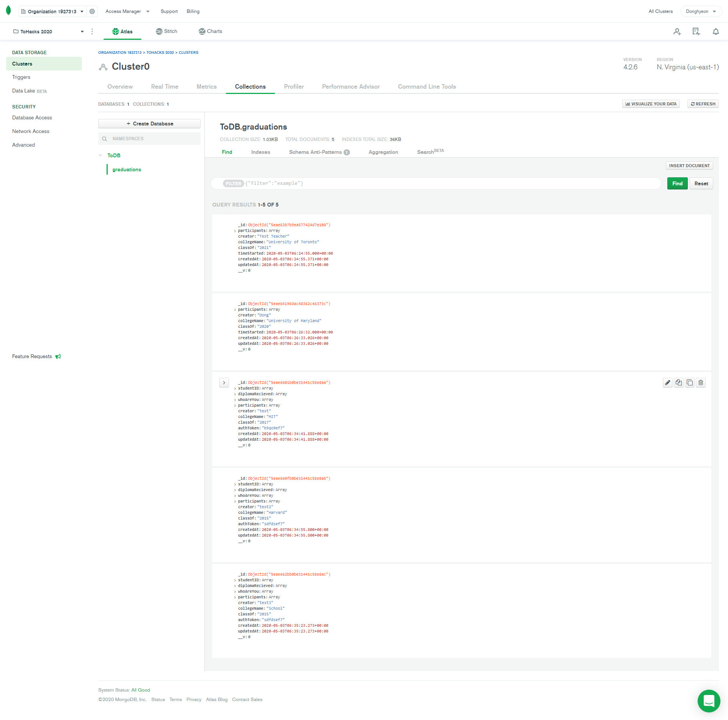Switch to the Metrics tab

(x=206, y=87)
